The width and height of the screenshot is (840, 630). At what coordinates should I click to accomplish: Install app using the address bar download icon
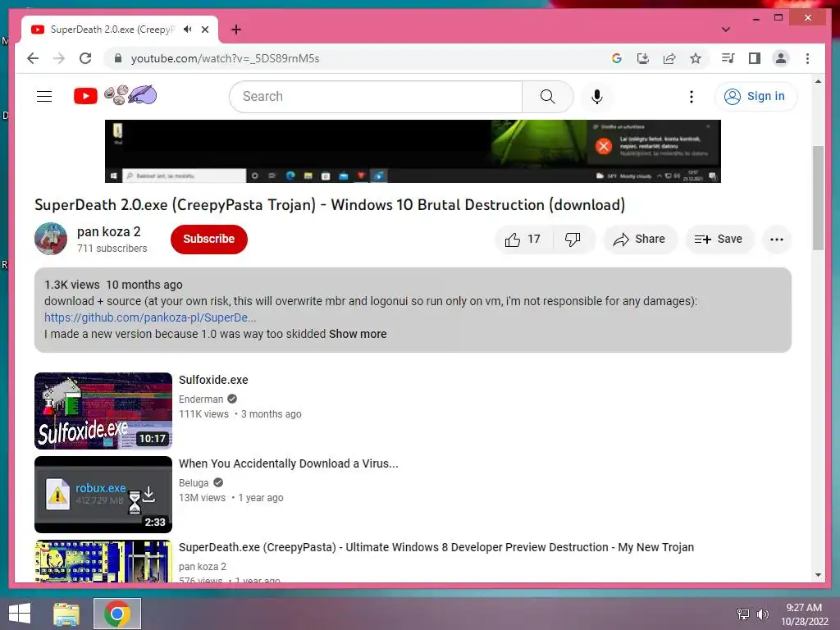click(643, 58)
